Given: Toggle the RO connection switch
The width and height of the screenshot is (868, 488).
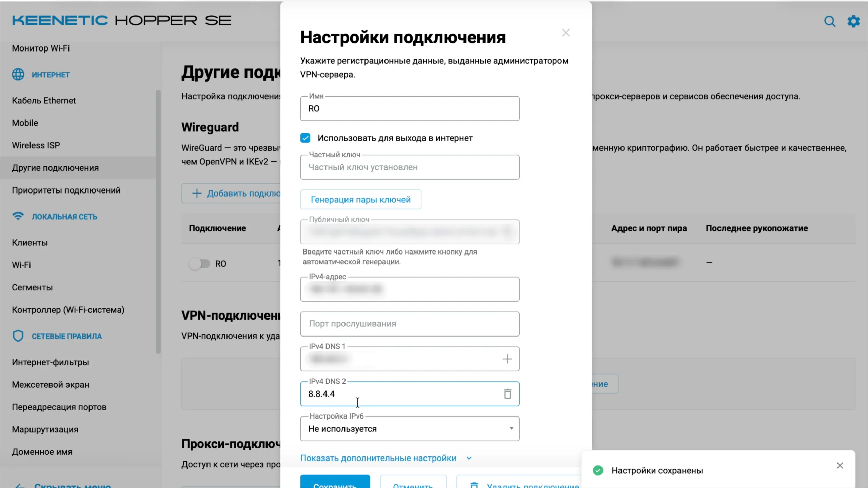Looking at the screenshot, I should coord(199,264).
